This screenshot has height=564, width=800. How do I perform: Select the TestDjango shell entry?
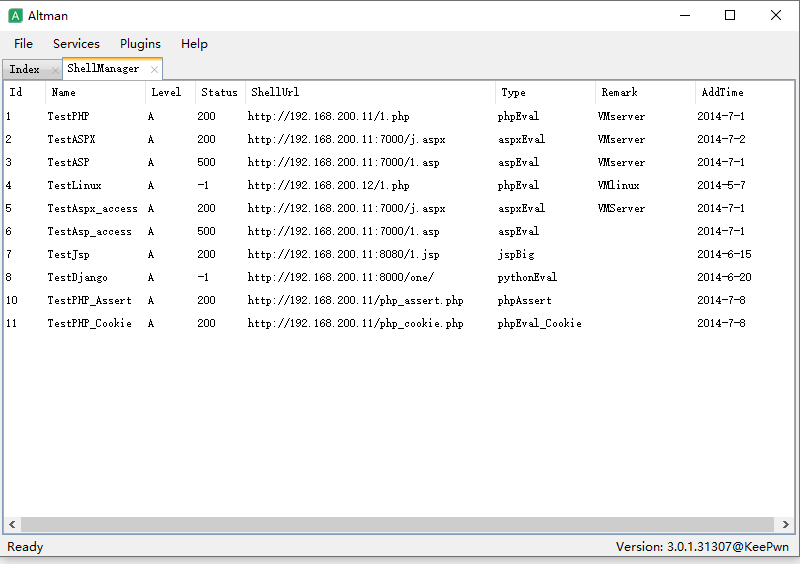77,277
